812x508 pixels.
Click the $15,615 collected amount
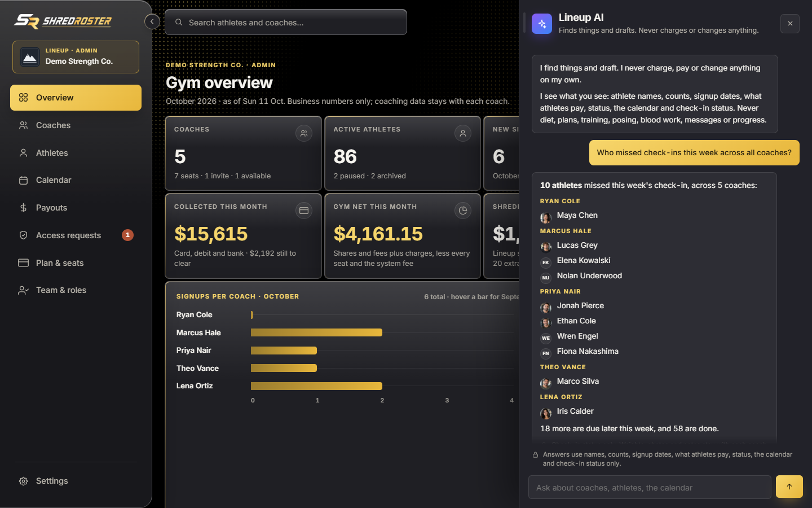211,234
